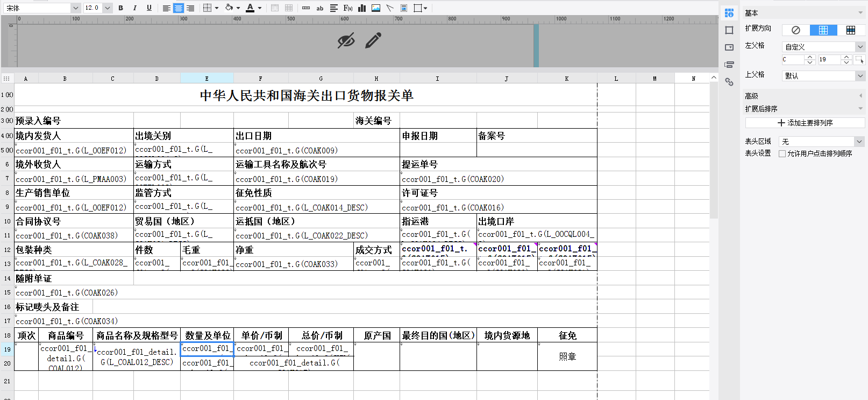Select the 征免 header cell
This screenshot has height=400, width=868.
tap(567, 335)
